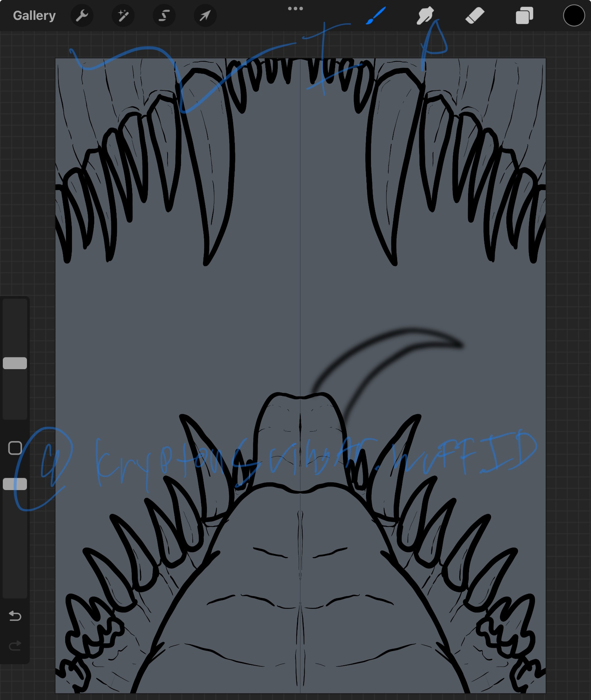Open the black color swatch picker
The width and height of the screenshot is (591, 700).
point(574,16)
